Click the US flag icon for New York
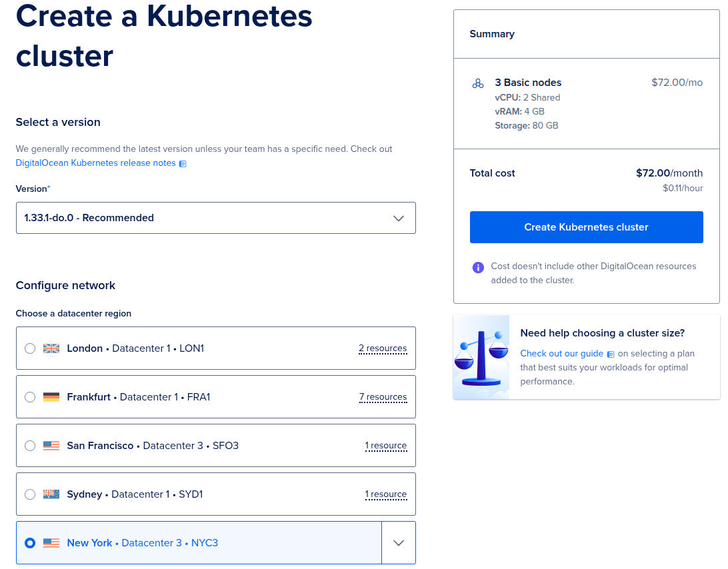This screenshot has height=569, width=728. [51, 543]
